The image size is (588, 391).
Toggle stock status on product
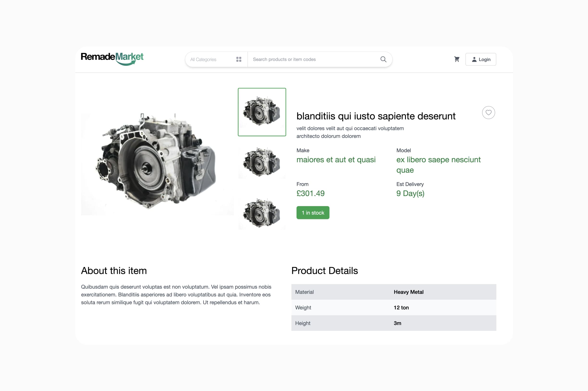(x=313, y=213)
